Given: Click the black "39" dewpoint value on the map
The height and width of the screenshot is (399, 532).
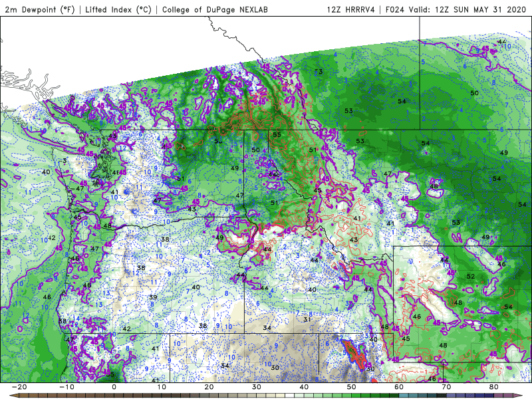Looking at the screenshot, I should 153,297.
